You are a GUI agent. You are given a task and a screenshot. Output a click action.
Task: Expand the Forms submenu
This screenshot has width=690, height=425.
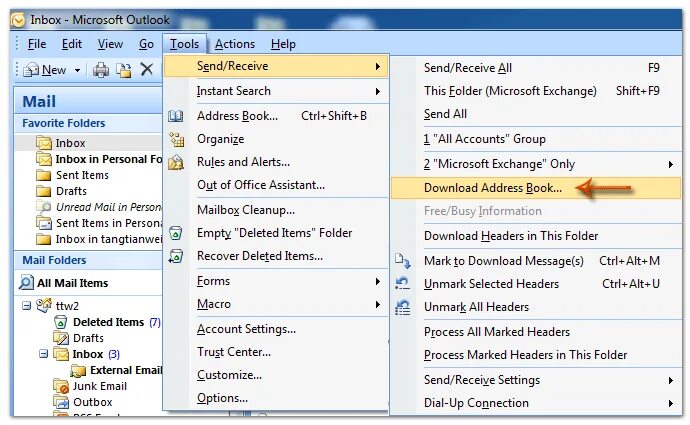point(378,281)
